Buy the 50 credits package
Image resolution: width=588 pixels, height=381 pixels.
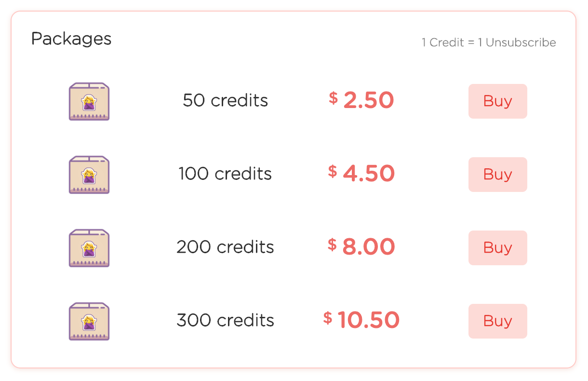[x=497, y=101]
